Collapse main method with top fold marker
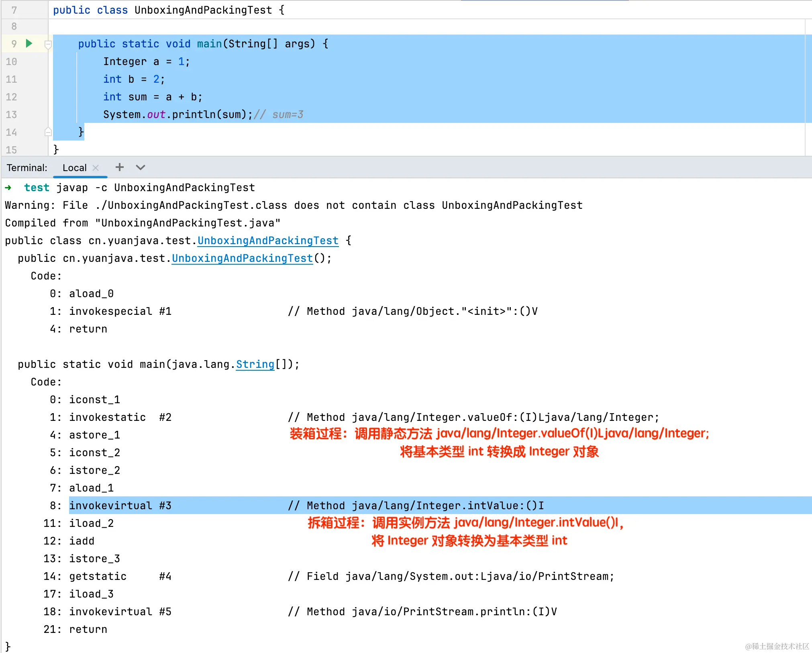Screen dimensions: 812x653 click(48, 44)
